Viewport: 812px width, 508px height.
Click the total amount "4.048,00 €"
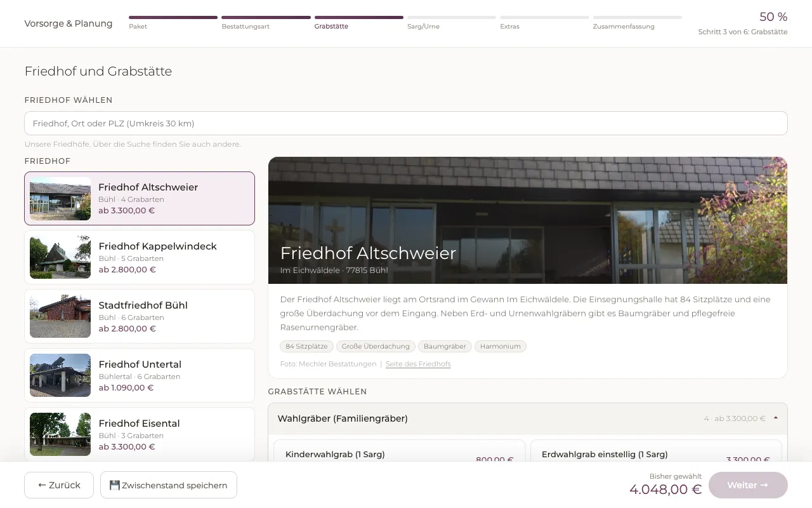coord(665,490)
